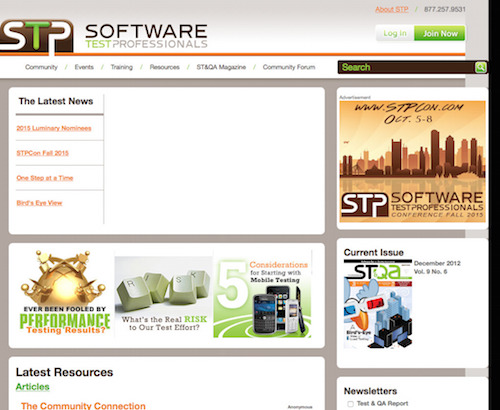Screen dimensions: 500x410
Task: Focus the Search input field
Action: click(407, 67)
